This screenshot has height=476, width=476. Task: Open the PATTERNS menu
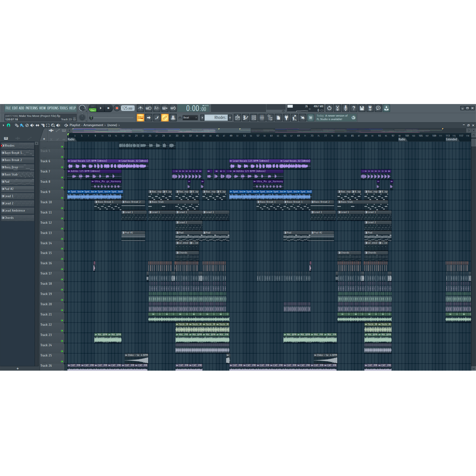pyautogui.click(x=31, y=108)
